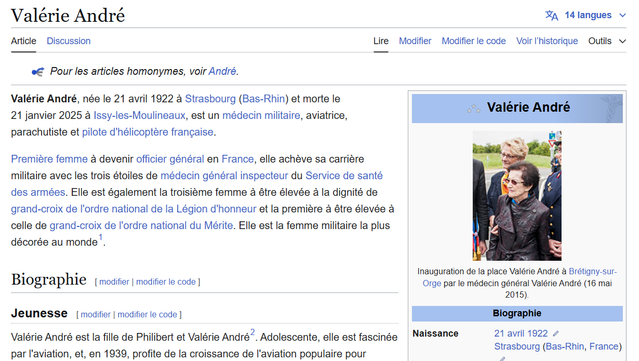The height and width of the screenshot is (361, 639).
Task: Open pilote d'hélicoptère française link
Action: click(x=148, y=132)
